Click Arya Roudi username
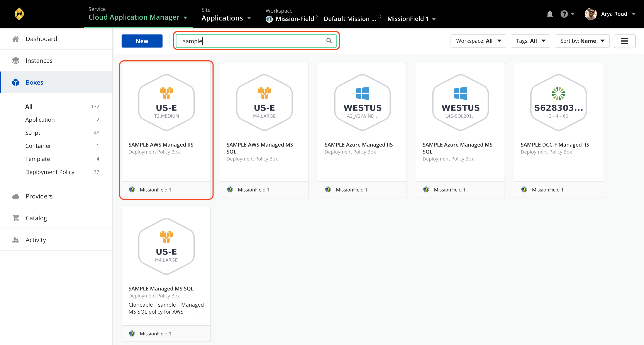The height and width of the screenshot is (345, 644). pos(615,14)
